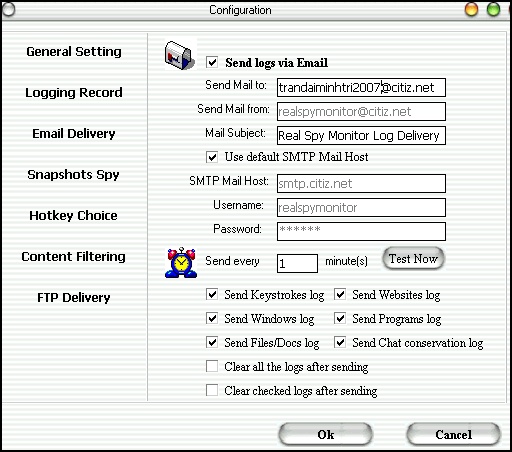Click the green window button in title bar
The width and height of the screenshot is (512, 452).
(493, 9)
